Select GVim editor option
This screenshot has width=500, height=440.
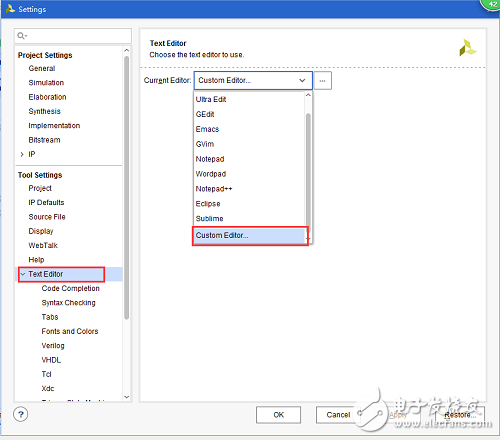[x=205, y=144]
